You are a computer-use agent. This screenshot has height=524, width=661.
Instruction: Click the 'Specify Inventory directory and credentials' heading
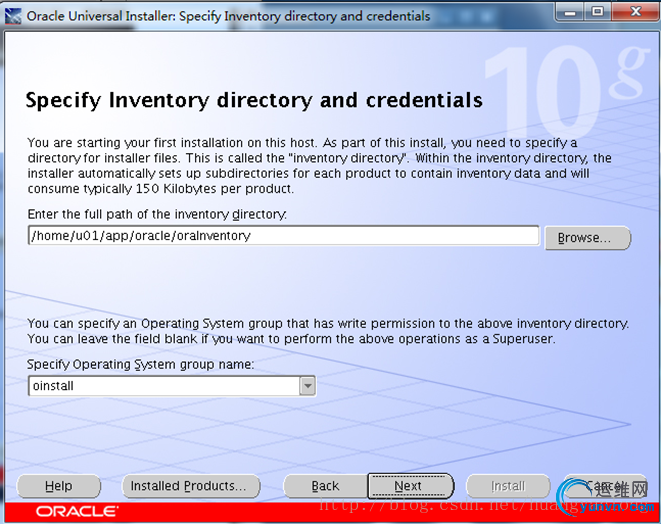click(254, 100)
